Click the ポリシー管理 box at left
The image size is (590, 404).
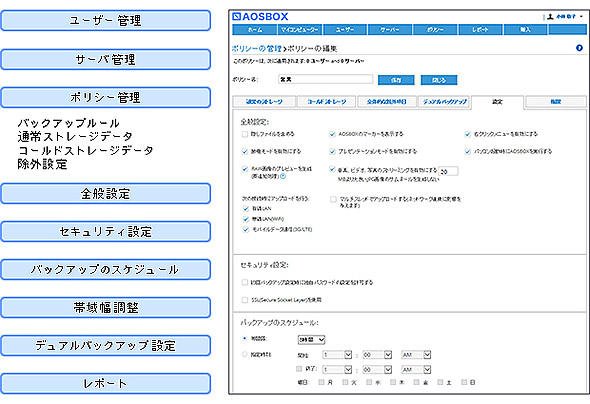(x=105, y=97)
